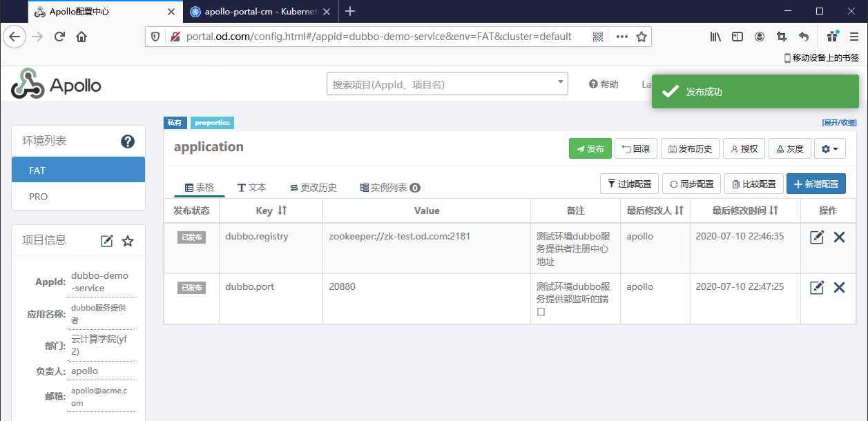The width and height of the screenshot is (868, 421).
Task: Sort by 最后修改人 column arrows
Action: [x=679, y=210]
